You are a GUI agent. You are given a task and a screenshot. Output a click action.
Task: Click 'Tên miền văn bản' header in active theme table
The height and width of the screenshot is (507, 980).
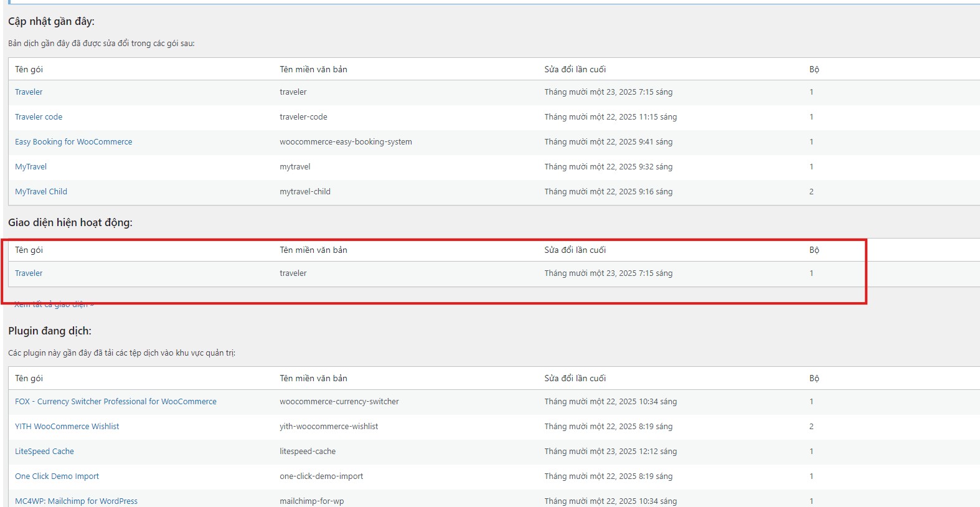tap(313, 250)
